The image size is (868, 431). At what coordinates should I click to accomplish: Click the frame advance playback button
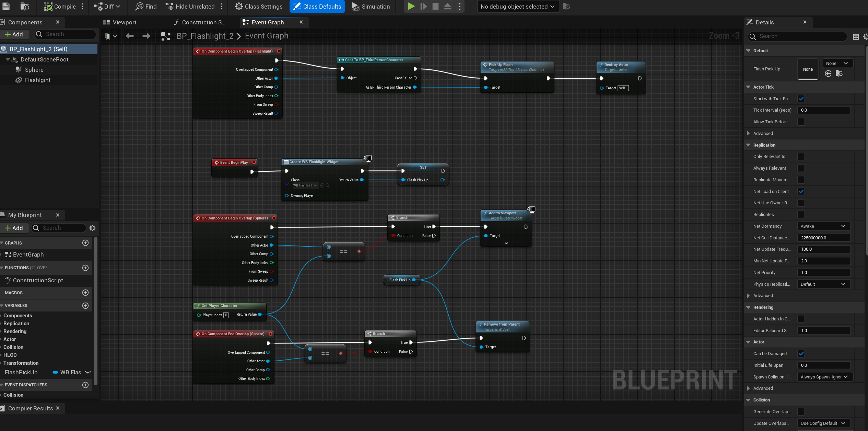point(424,6)
